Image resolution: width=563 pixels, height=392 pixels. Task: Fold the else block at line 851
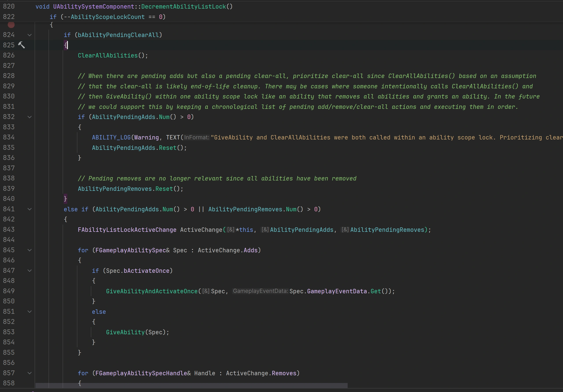tap(29, 312)
